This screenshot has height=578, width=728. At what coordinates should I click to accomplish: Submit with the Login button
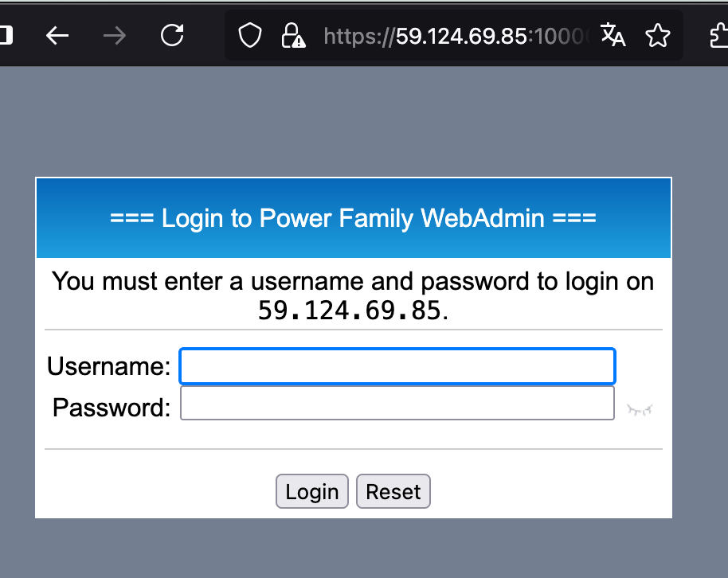tap(312, 491)
